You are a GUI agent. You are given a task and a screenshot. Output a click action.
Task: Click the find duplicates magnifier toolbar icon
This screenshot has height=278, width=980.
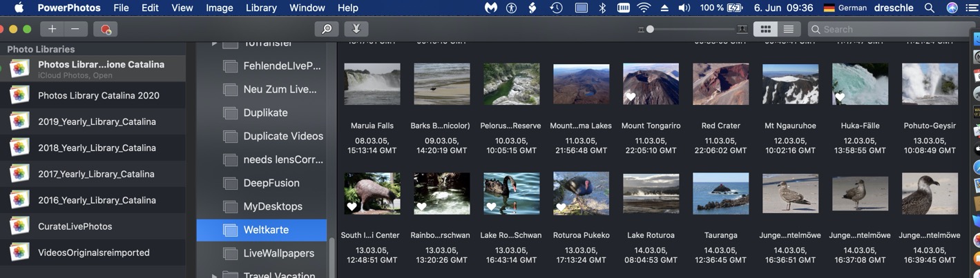click(327, 29)
